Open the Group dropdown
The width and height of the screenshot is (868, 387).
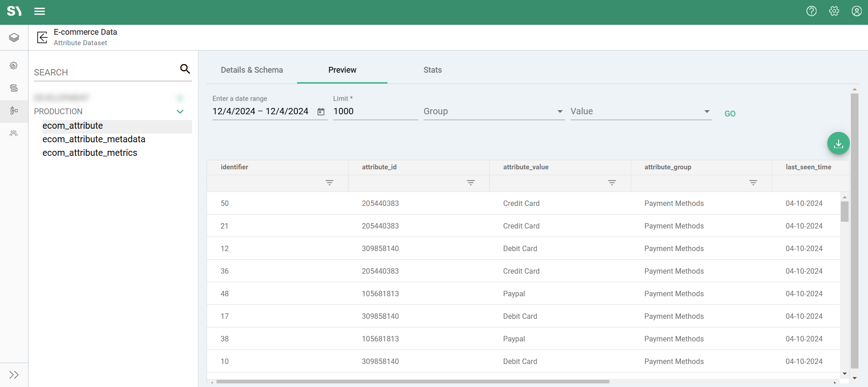(x=493, y=112)
